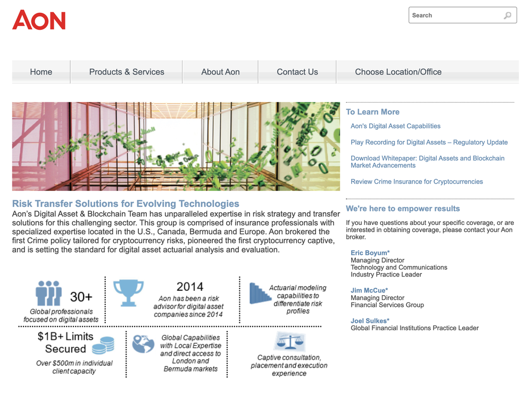Click '$1B+ Limits Secured' text

click(x=65, y=342)
